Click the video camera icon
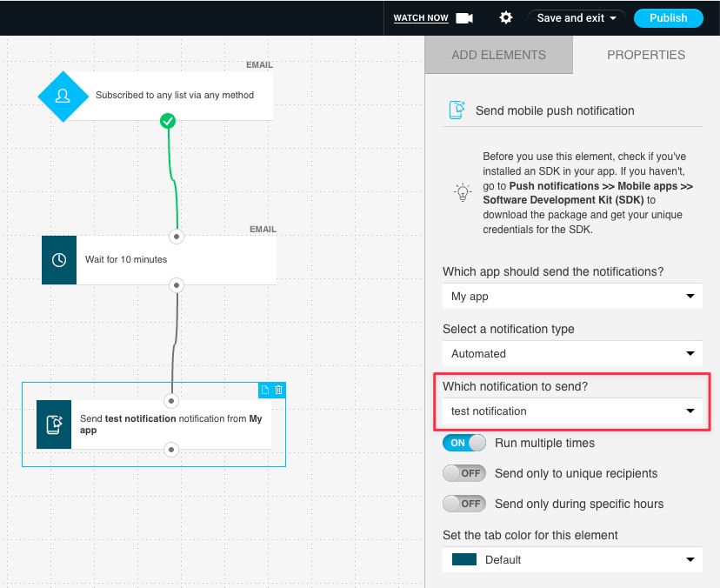Image resolution: width=720 pixels, height=588 pixels. click(463, 17)
